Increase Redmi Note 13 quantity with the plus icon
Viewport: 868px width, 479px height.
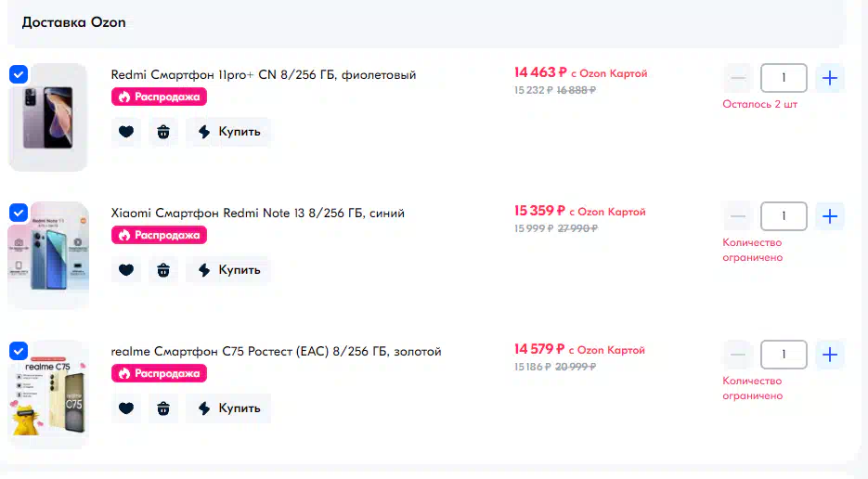(829, 216)
